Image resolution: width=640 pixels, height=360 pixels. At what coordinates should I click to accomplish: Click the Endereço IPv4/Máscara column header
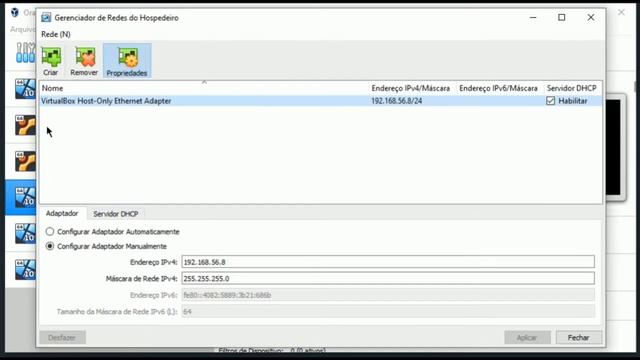click(x=410, y=88)
